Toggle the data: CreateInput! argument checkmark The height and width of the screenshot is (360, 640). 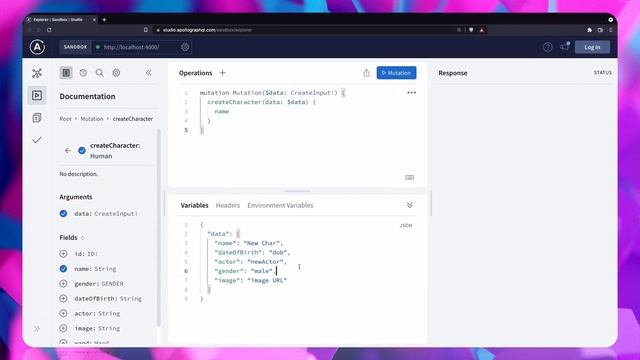coord(63,213)
